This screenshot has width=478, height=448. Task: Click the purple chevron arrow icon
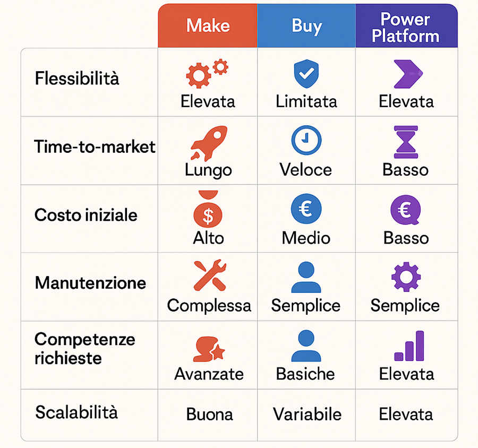(x=406, y=74)
